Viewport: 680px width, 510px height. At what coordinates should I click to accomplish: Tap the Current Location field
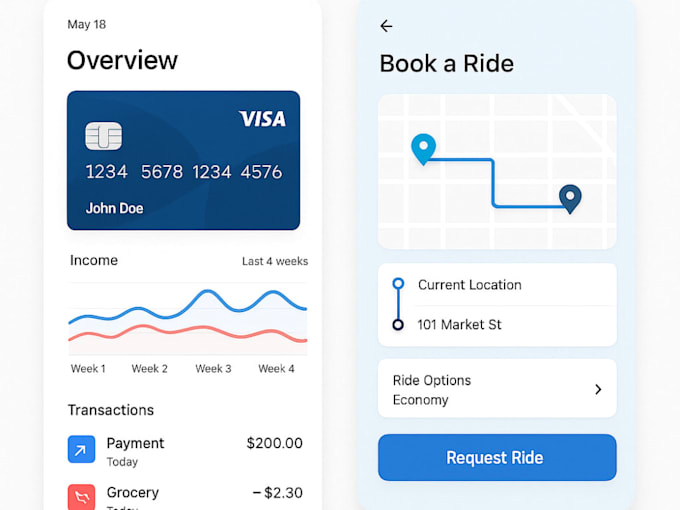tap(497, 284)
